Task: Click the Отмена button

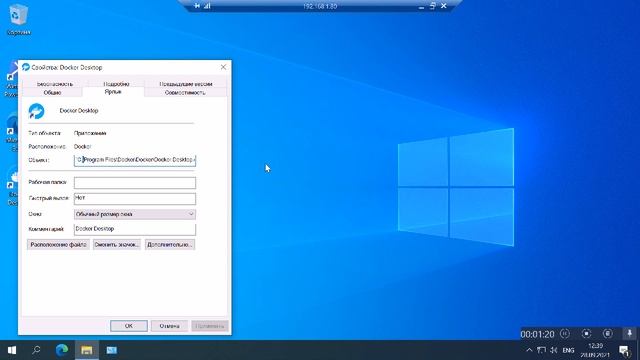Action: [169, 326]
